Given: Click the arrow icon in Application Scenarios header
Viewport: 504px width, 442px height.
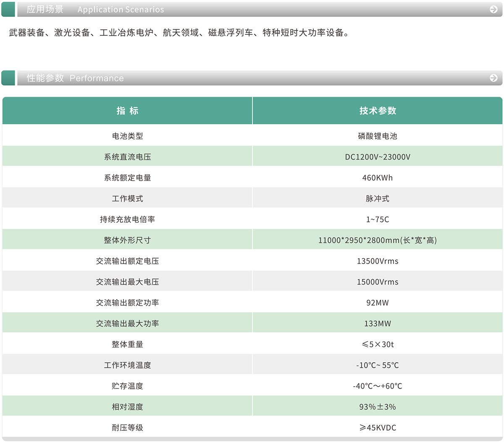Looking at the screenshot, I should pyautogui.click(x=493, y=9).
